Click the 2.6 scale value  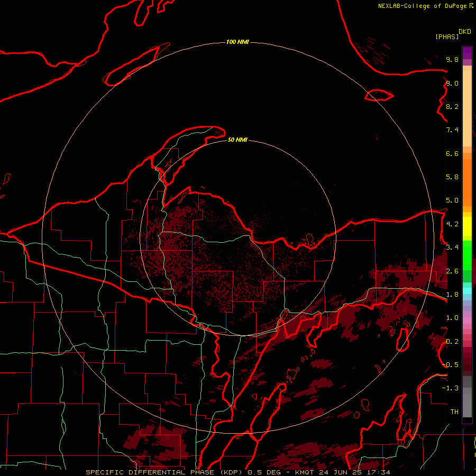point(452,271)
